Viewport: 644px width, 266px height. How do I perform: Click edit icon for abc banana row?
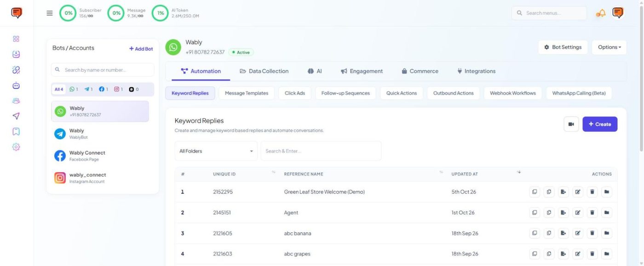(x=578, y=233)
